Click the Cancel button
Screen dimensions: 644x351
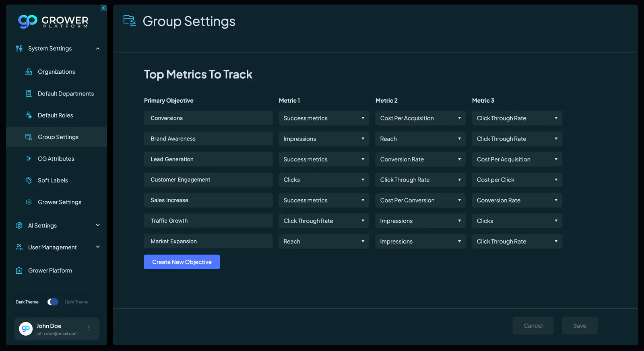[x=533, y=326]
